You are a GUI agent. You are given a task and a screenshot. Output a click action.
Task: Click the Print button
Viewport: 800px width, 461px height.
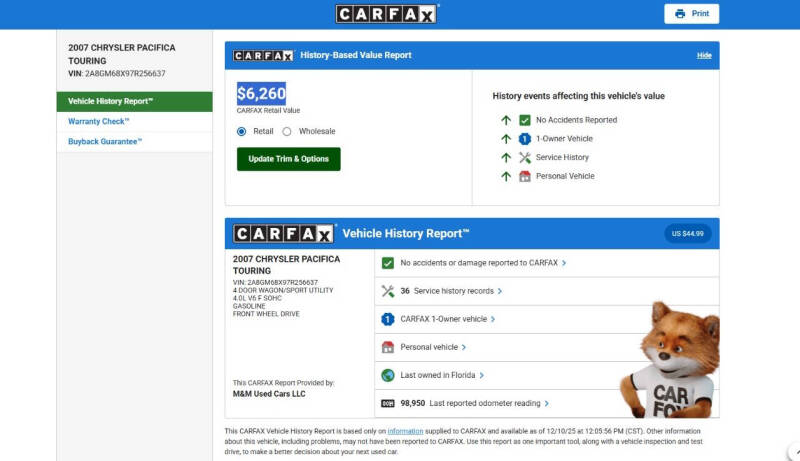691,14
